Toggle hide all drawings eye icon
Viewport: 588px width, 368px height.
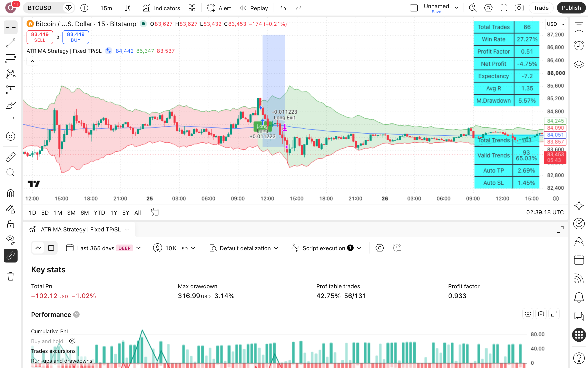[10, 240]
